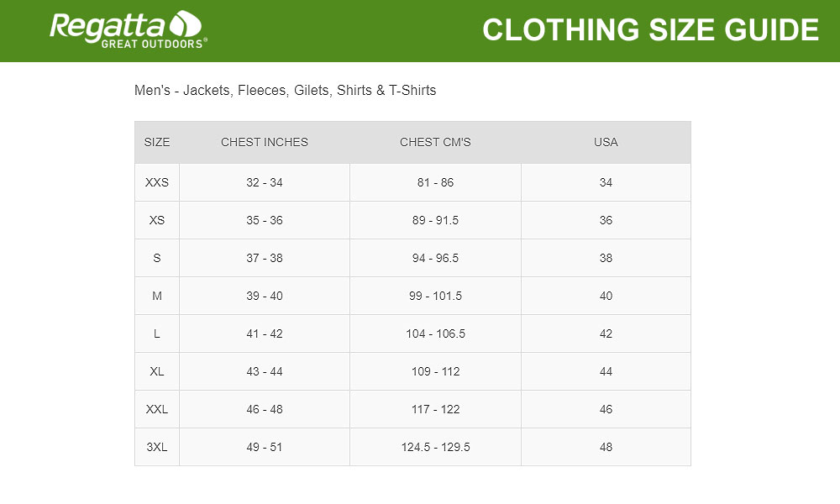Click the 32 - 34 chest inches cell
The height and width of the screenshot is (504, 840).
click(x=265, y=182)
